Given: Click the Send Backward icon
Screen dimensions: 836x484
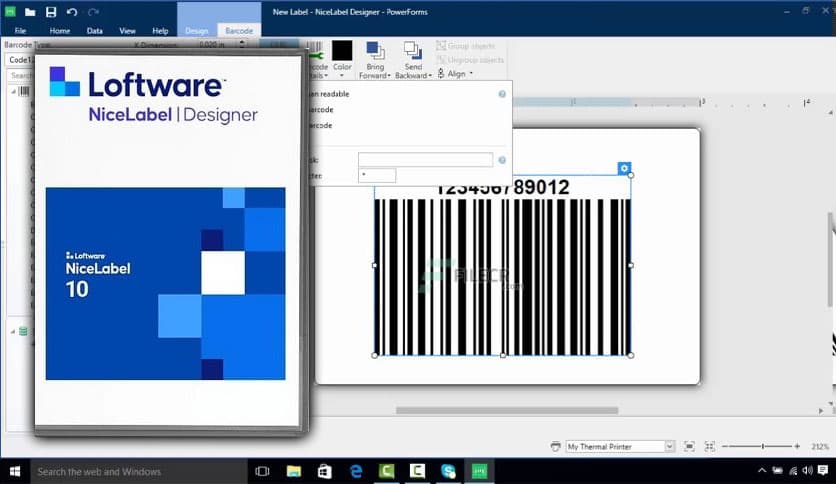Looking at the screenshot, I should 413,51.
